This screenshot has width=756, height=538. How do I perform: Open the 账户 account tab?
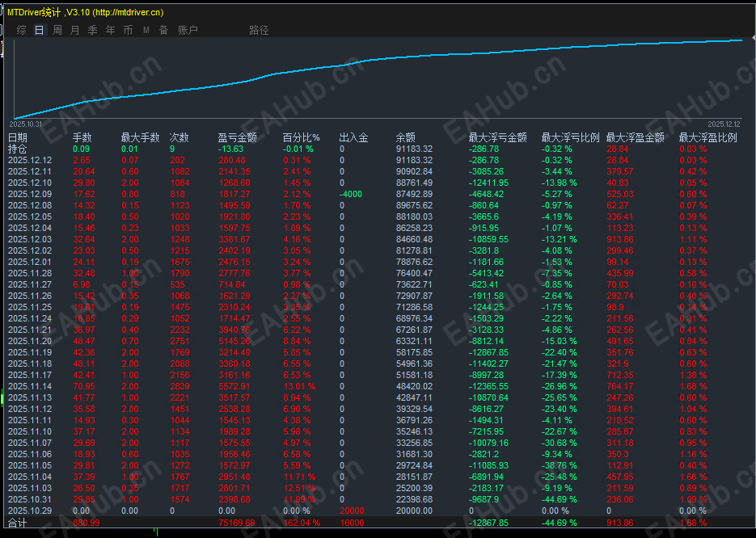coord(188,31)
